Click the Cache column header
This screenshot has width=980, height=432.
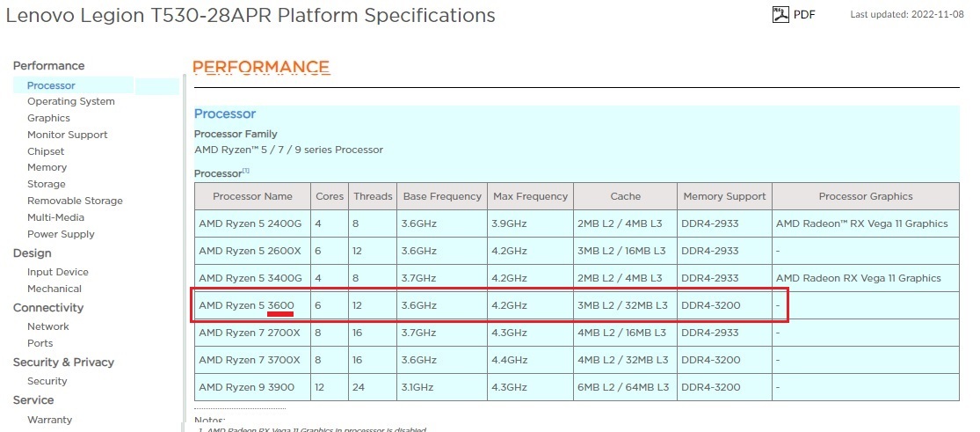click(x=625, y=196)
